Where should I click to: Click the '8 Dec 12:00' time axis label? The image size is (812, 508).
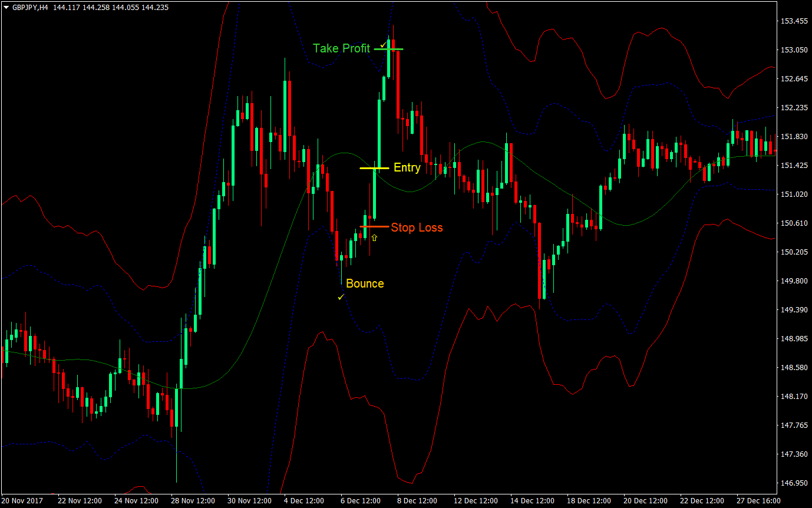click(417, 500)
